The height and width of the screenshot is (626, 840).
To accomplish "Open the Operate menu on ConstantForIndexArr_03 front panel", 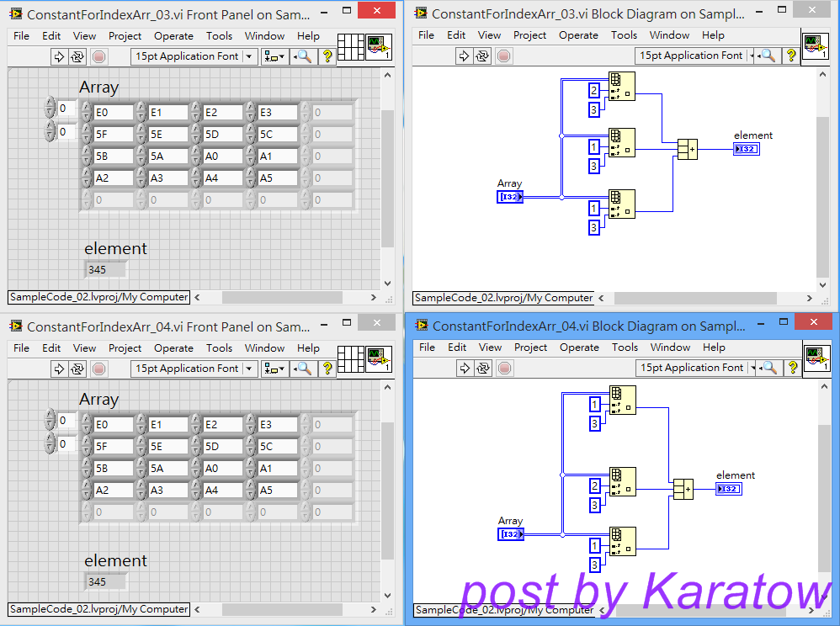I will click(173, 35).
